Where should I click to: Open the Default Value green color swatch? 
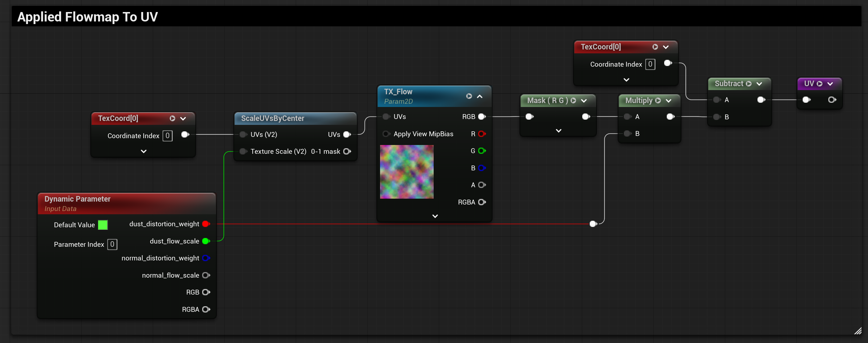pos(103,225)
